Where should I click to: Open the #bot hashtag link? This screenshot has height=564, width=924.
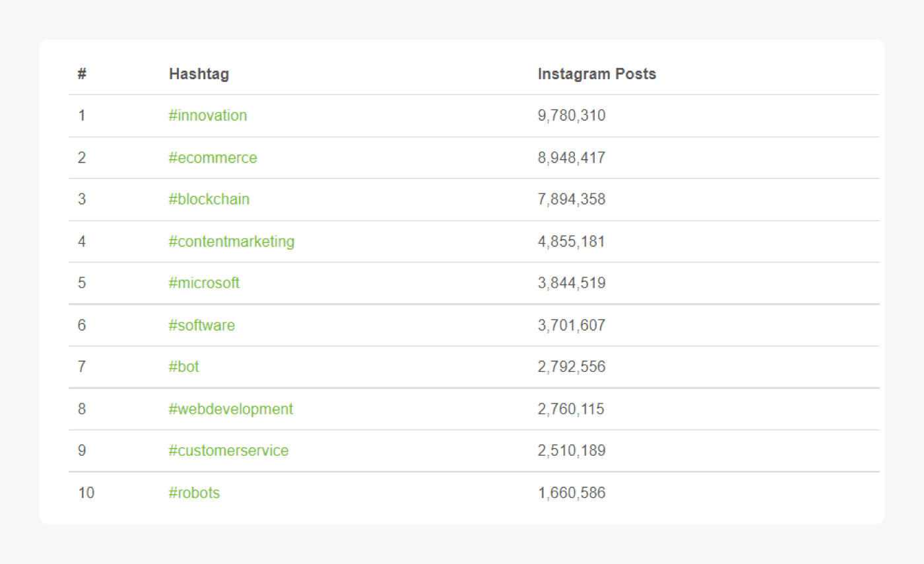click(183, 367)
